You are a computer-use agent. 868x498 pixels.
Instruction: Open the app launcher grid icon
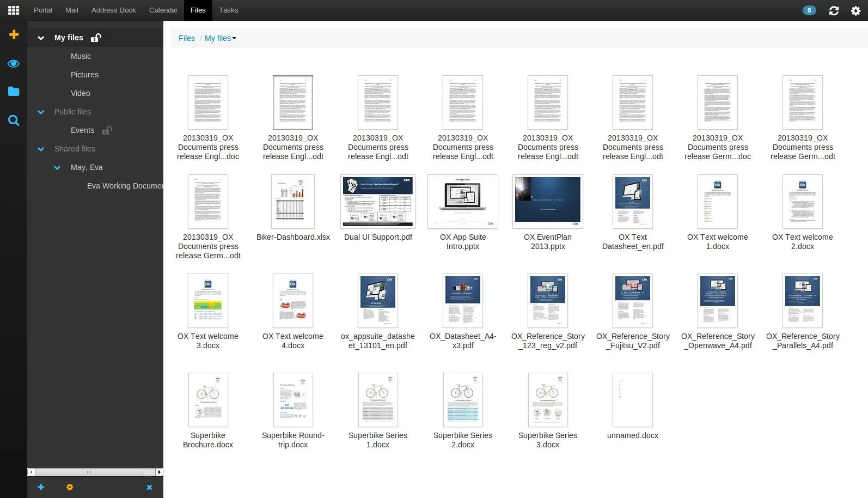14,10
